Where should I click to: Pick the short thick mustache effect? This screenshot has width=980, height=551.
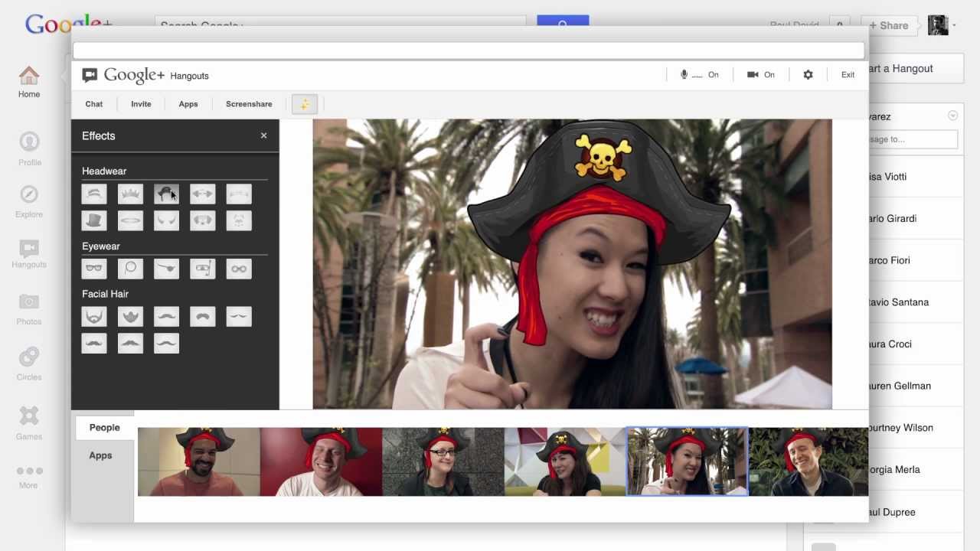(x=202, y=317)
